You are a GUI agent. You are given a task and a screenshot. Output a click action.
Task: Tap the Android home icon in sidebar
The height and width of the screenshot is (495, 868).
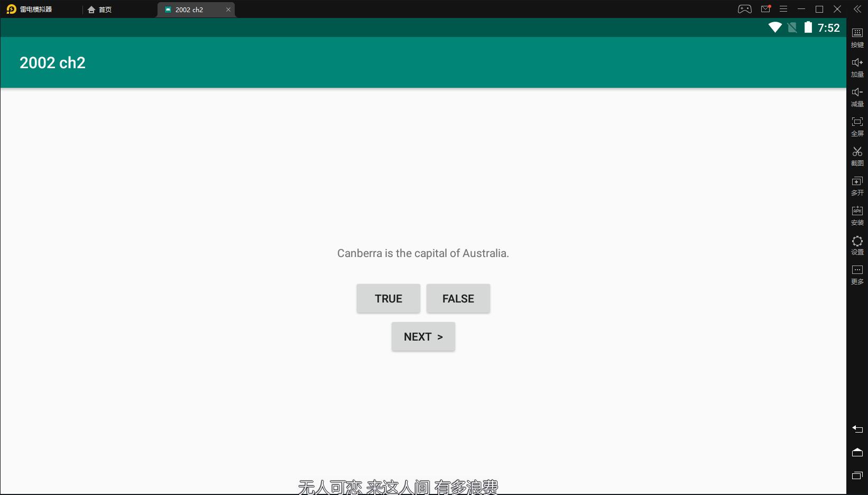point(857,452)
